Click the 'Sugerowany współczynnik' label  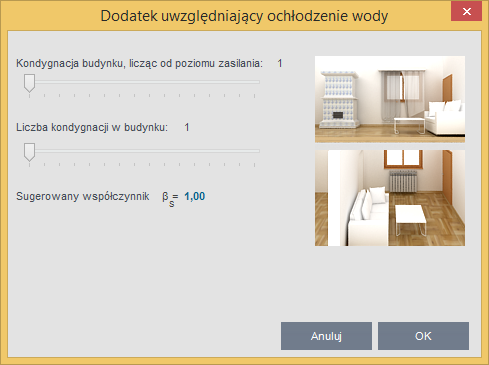(x=83, y=196)
